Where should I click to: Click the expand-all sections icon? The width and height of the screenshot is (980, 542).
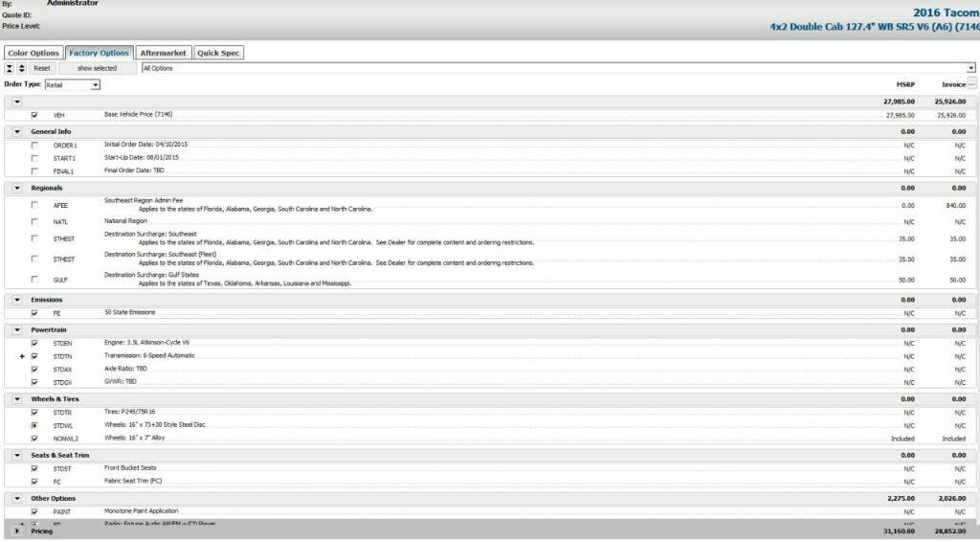pyautogui.click(x=21, y=68)
